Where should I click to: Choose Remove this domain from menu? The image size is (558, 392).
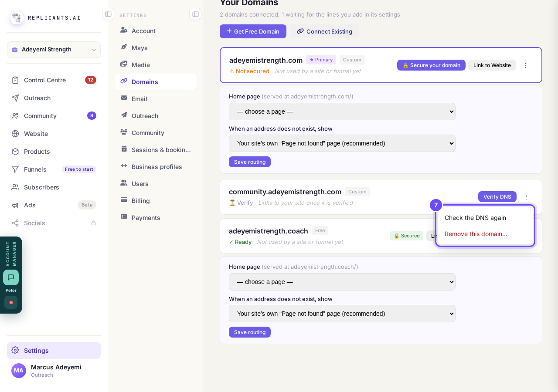pos(485,234)
